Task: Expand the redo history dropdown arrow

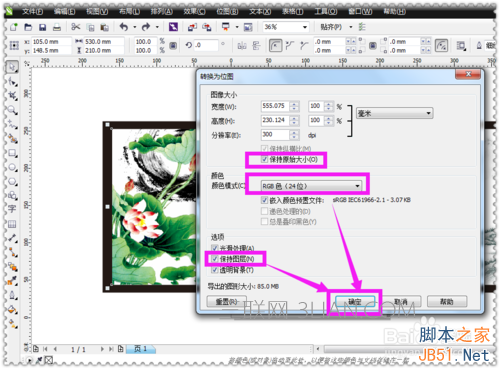Action: tap(157, 27)
